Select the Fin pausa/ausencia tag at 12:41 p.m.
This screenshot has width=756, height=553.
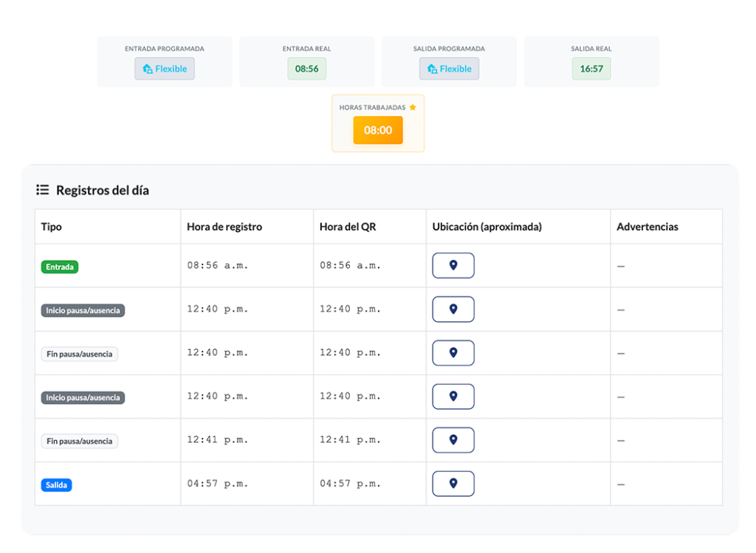79,442
